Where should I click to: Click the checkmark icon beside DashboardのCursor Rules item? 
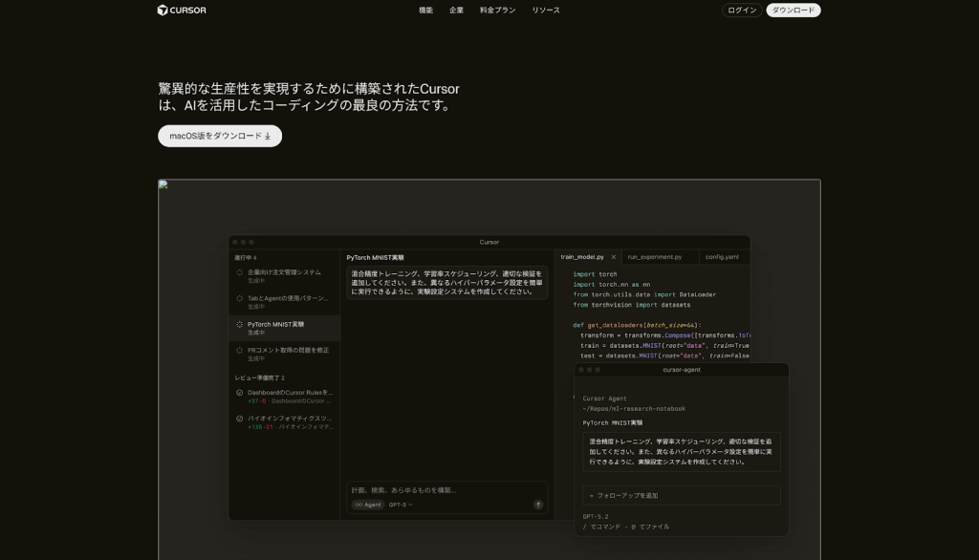pyautogui.click(x=240, y=393)
